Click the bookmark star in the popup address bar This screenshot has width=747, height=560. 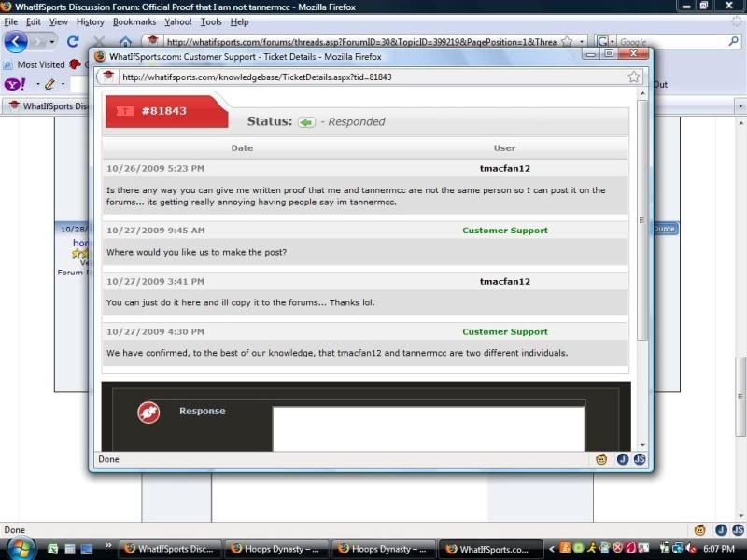click(634, 77)
